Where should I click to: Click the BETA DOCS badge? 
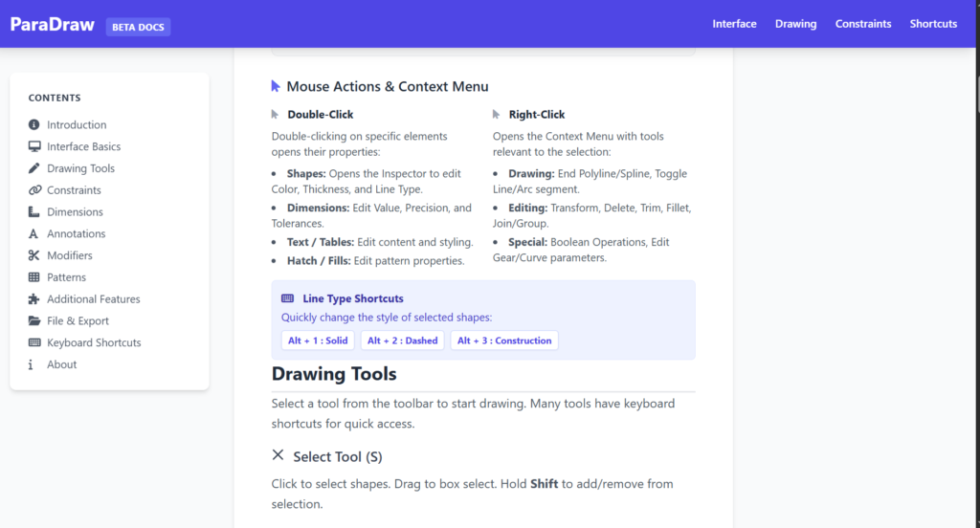(x=138, y=27)
